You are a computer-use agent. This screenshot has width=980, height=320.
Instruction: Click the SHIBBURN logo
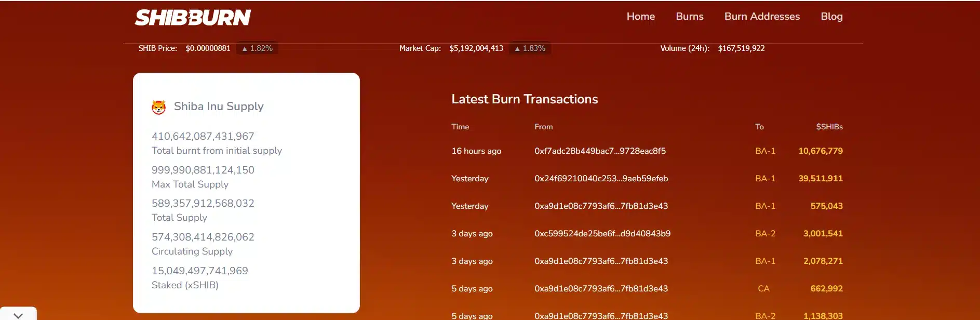[193, 18]
